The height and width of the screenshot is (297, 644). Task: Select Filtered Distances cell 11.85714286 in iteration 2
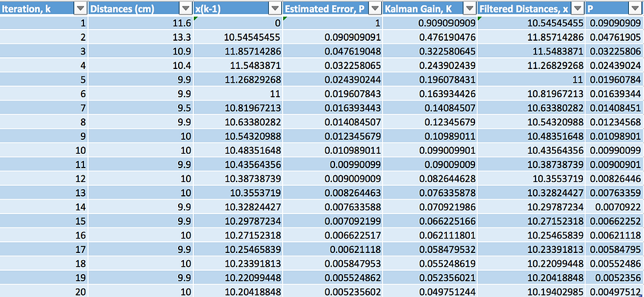click(x=531, y=37)
